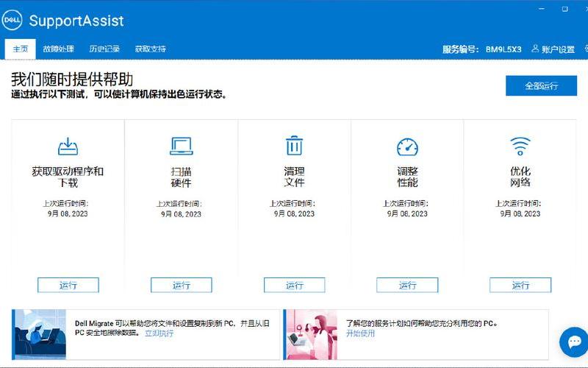Click the 开始使用 link
The height and width of the screenshot is (368, 588).
point(360,333)
